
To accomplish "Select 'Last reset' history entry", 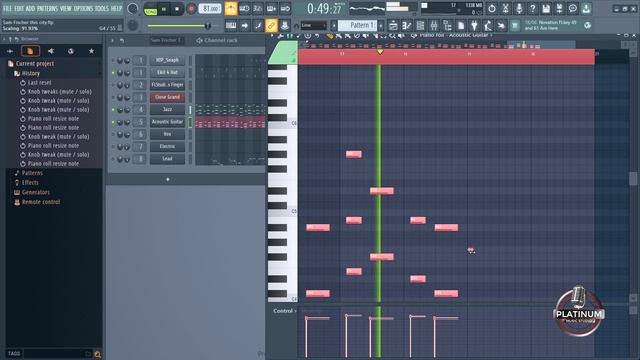I will pos(40,82).
